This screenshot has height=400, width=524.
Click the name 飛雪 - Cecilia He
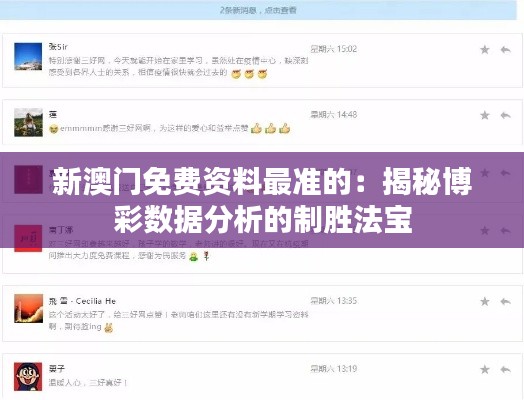(x=82, y=301)
